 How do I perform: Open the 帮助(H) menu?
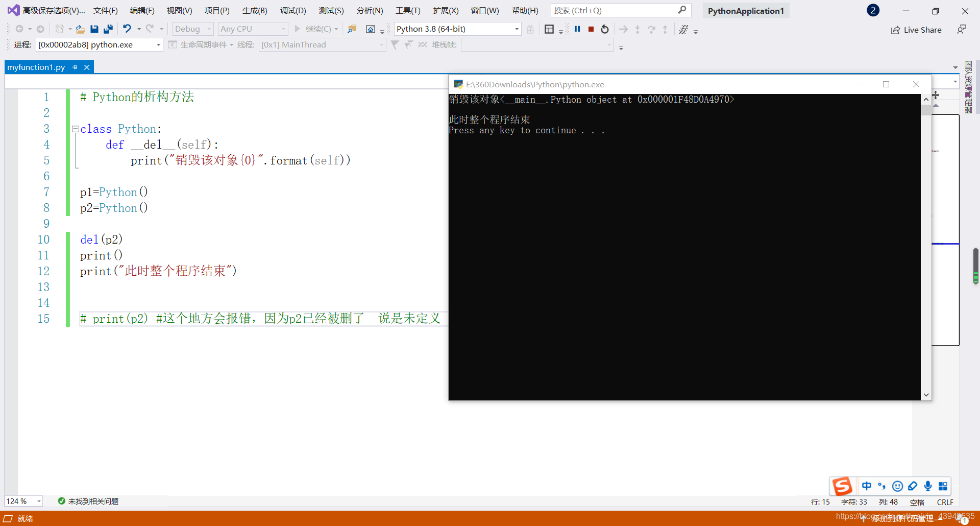click(x=525, y=10)
